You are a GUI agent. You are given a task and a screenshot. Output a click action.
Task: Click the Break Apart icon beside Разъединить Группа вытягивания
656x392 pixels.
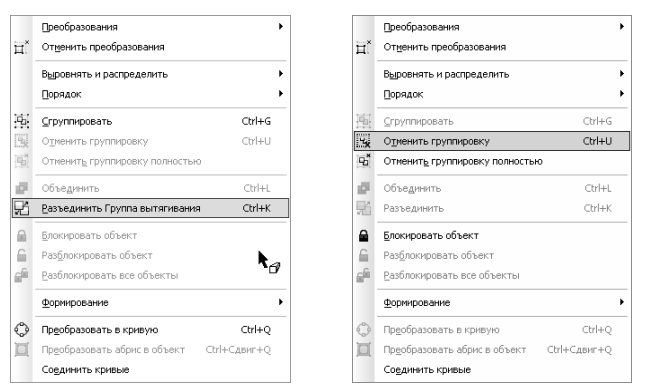click(x=21, y=208)
